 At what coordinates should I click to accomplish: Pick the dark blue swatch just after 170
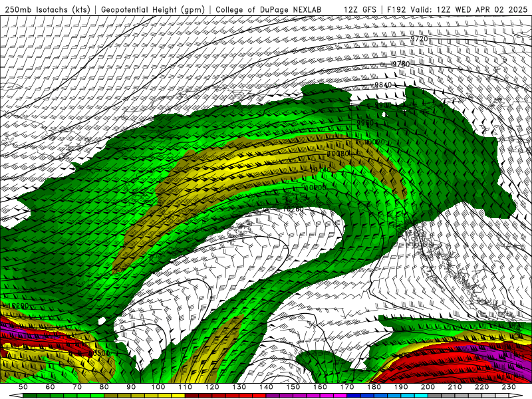tap(354, 396)
